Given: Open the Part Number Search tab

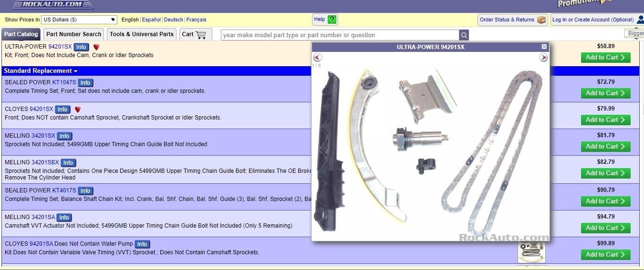Looking at the screenshot, I should coord(74,34).
